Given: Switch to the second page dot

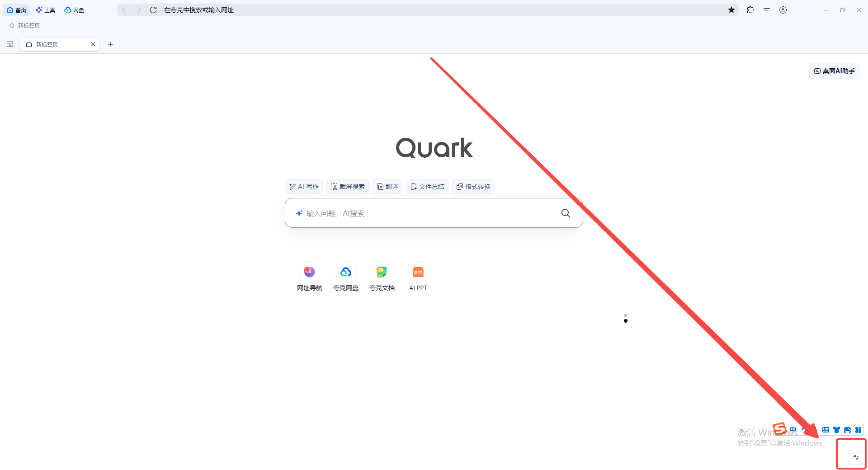Looking at the screenshot, I should click(626, 321).
